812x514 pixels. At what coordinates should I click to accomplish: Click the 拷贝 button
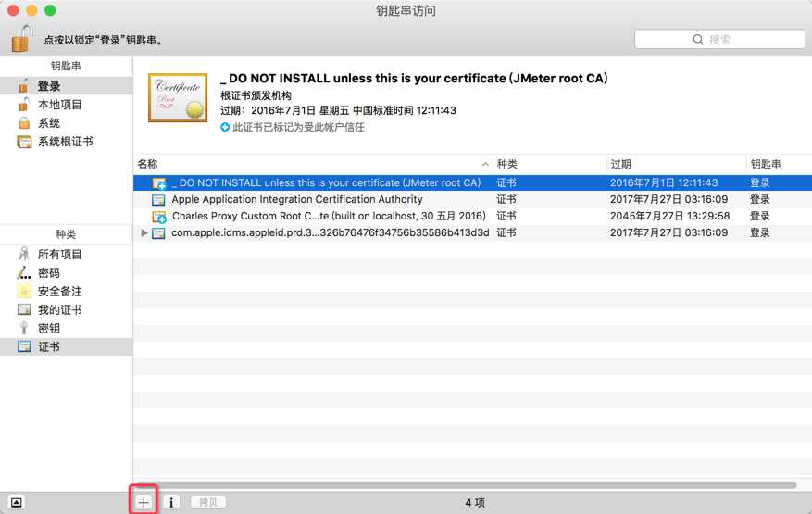pos(208,502)
